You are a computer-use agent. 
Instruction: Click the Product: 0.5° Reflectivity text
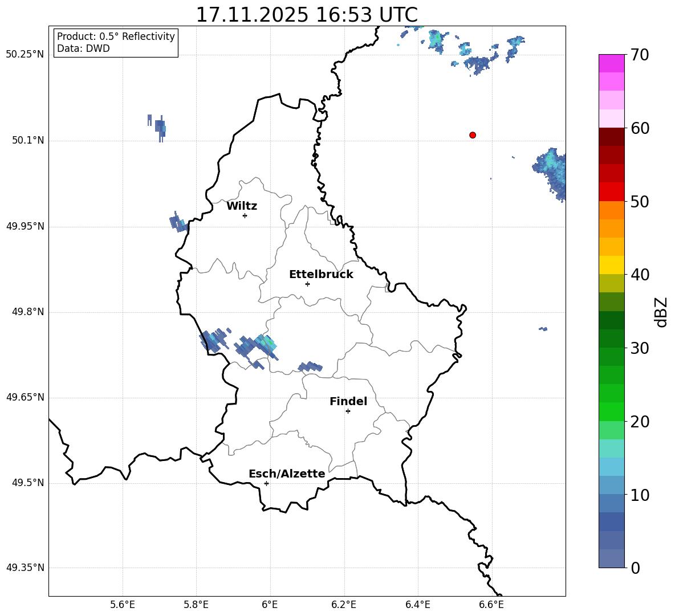(x=116, y=36)
